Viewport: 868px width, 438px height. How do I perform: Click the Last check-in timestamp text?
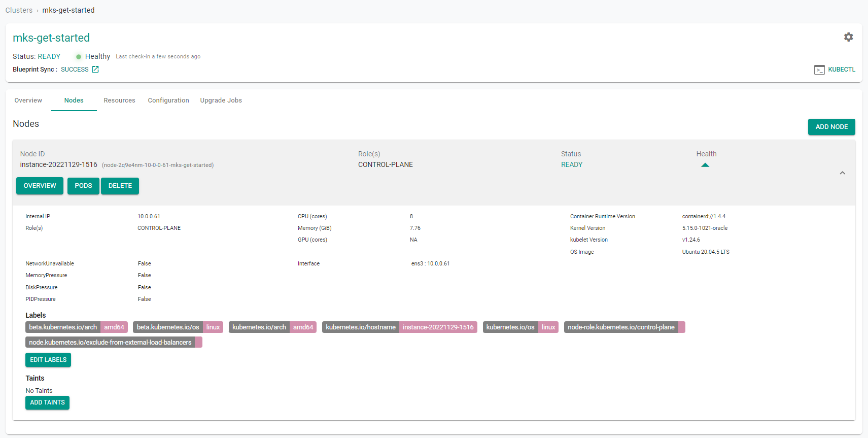point(158,57)
